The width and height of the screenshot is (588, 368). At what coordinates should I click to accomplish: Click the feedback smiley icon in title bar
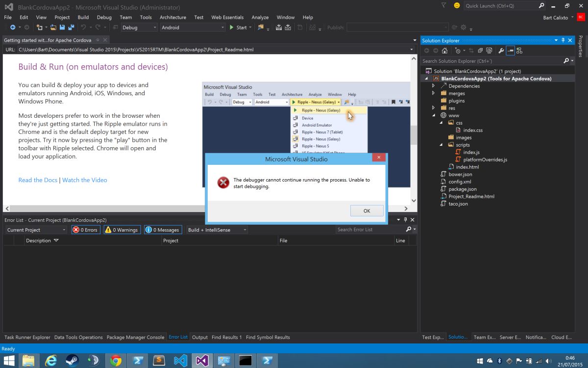click(457, 5)
